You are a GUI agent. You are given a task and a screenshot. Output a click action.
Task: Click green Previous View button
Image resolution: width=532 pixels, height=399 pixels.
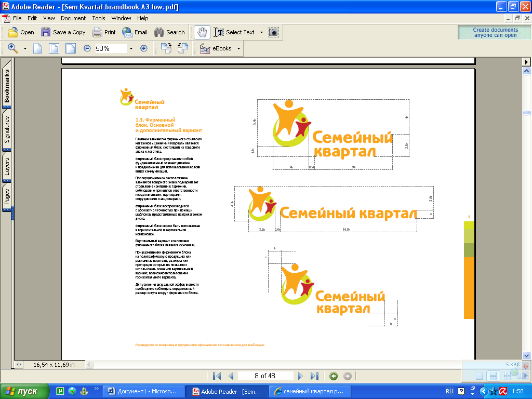[334, 376]
